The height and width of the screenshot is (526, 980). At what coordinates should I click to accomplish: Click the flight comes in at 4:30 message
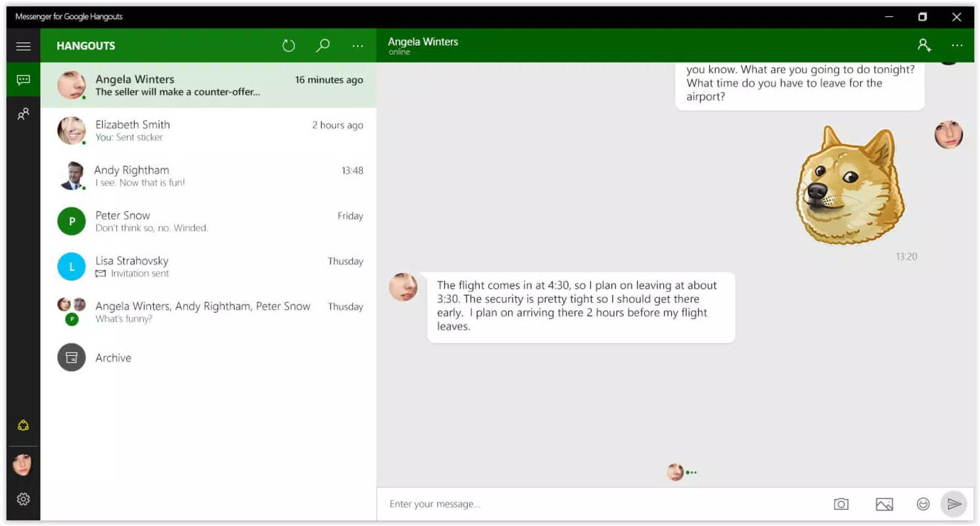[581, 306]
